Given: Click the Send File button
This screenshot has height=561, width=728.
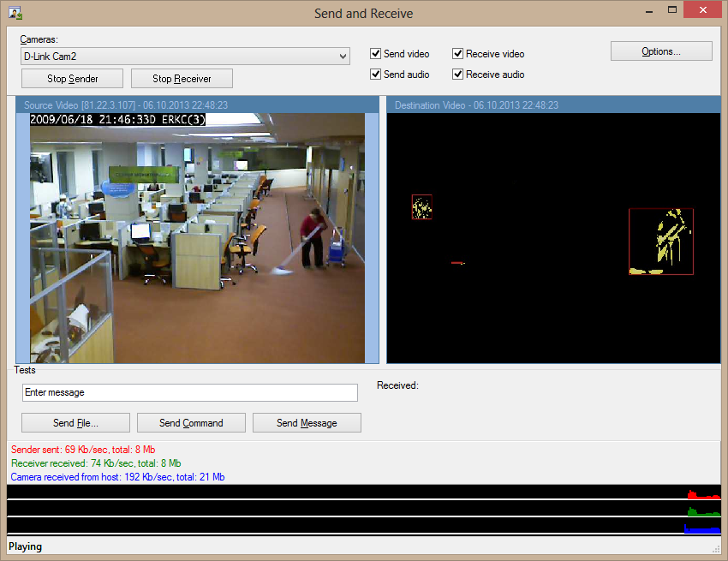Looking at the screenshot, I should (x=75, y=423).
